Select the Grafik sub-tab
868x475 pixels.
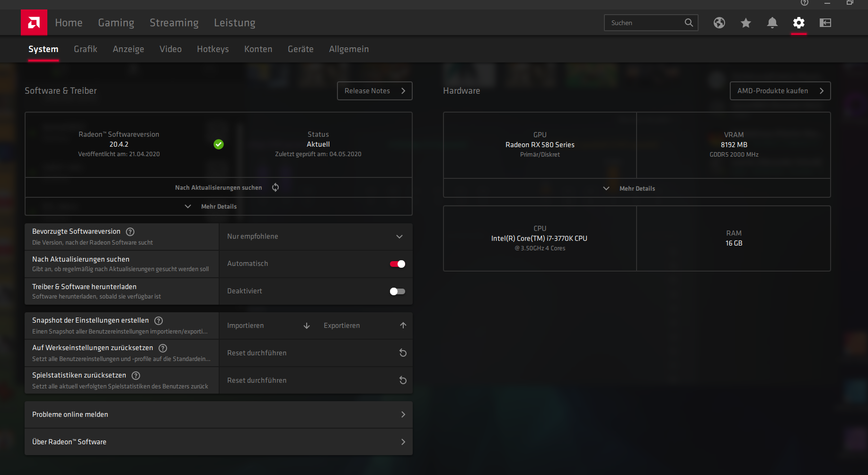(86, 49)
